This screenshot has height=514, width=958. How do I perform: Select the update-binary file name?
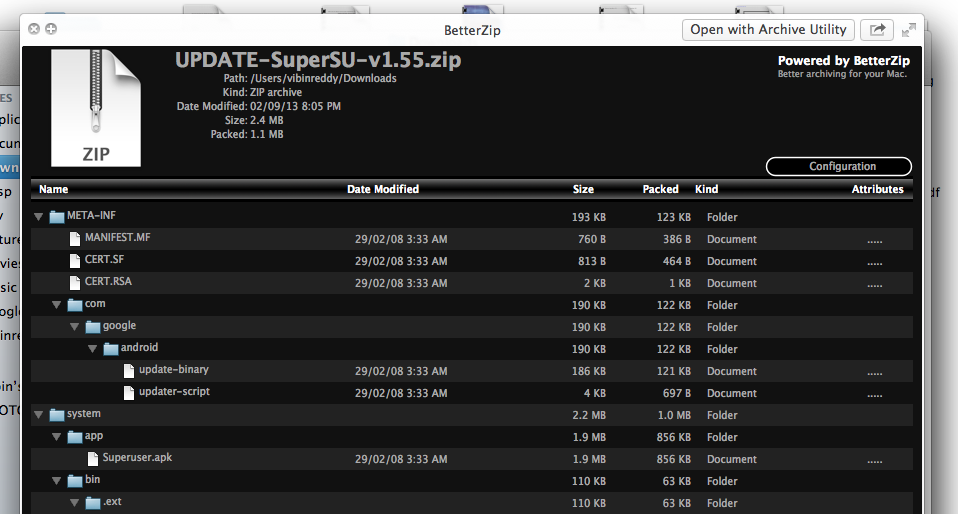(x=174, y=369)
